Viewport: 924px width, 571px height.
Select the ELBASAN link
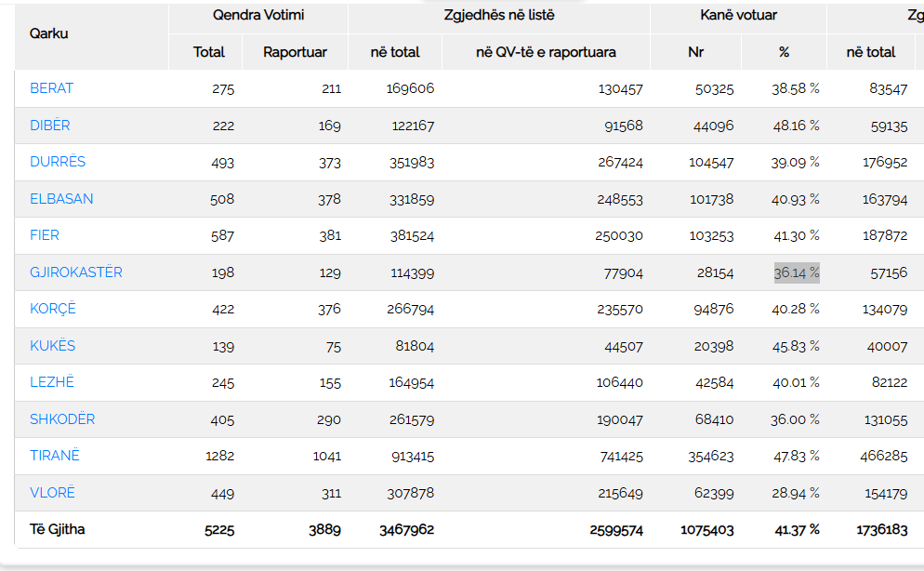61,199
